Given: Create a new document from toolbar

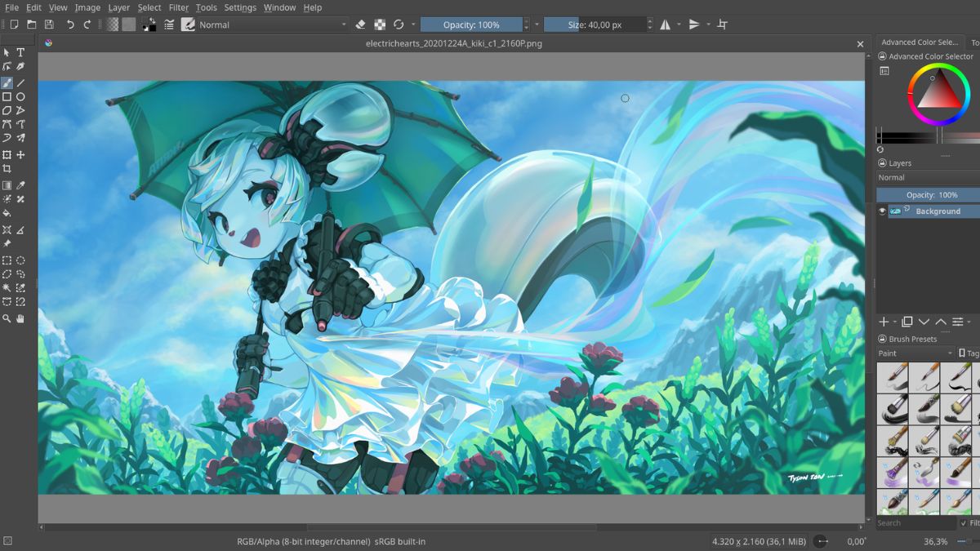Looking at the screenshot, I should click(14, 24).
